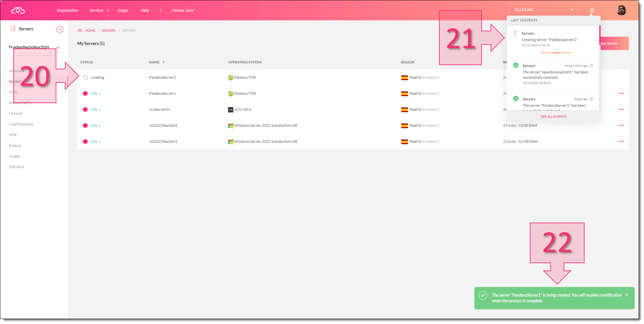Screen dimensions: 644x324
Task: Go to Partner Zone
Action: (183, 11)
